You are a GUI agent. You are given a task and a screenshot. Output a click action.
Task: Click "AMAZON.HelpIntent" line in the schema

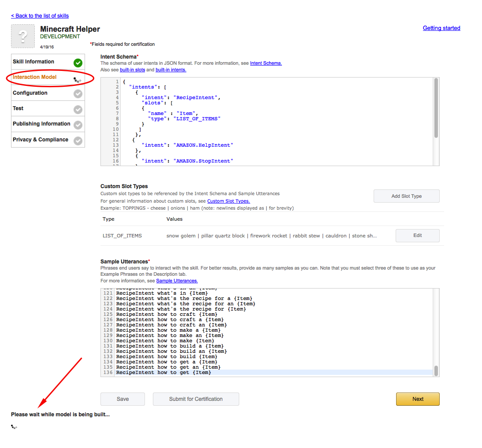tap(187, 145)
